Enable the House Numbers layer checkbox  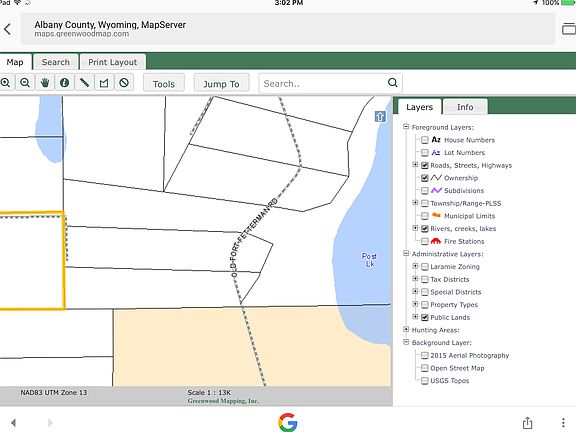click(x=425, y=140)
